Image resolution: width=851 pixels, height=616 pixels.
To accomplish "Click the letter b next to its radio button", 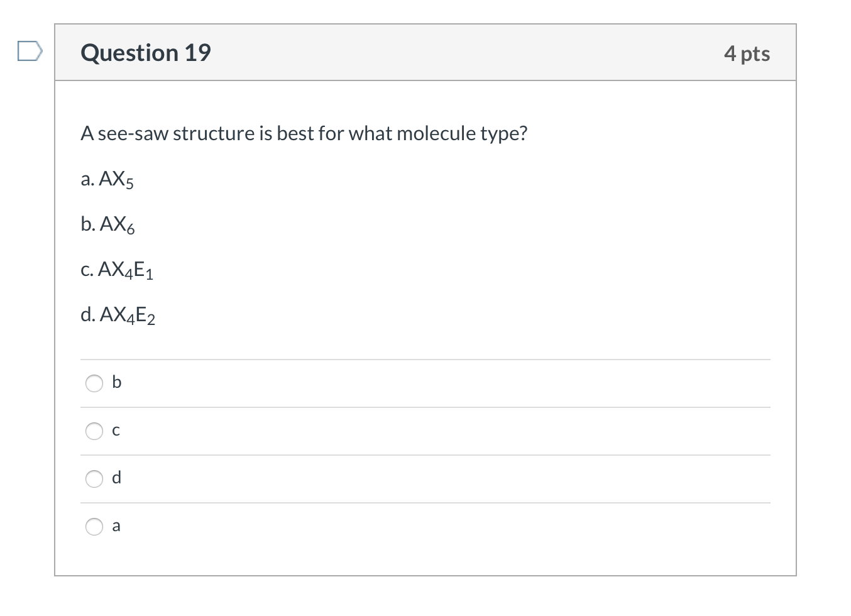I will tap(116, 382).
